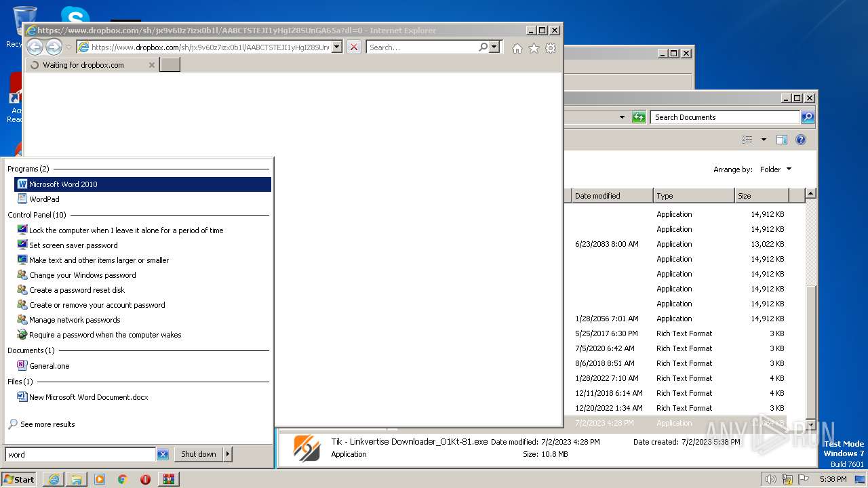Open a new tab in Internet Explorer
868x488 pixels.
[170, 65]
